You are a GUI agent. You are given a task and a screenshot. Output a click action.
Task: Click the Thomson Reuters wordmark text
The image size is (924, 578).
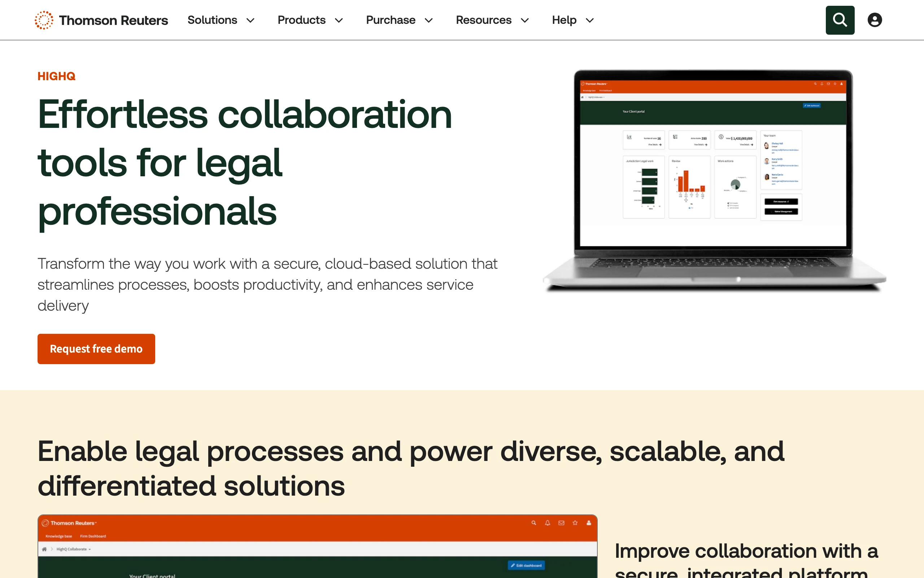113,20
